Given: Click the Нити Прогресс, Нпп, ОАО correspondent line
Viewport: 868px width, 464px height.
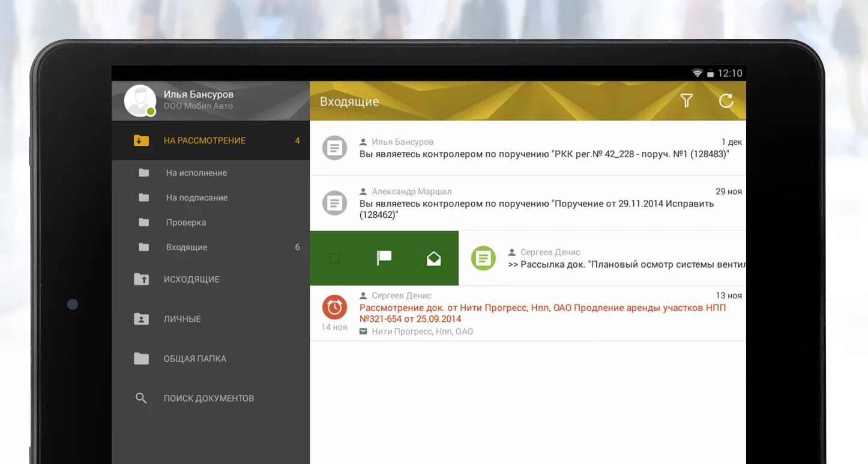Looking at the screenshot, I should pyautogui.click(x=416, y=331).
